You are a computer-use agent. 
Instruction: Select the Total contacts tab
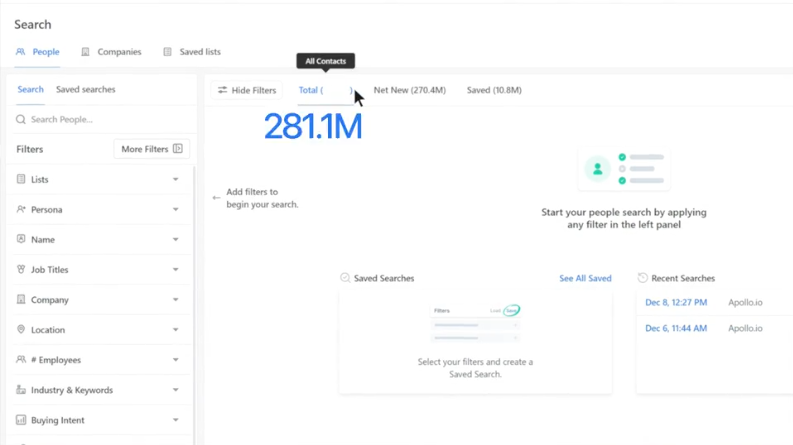pos(325,90)
